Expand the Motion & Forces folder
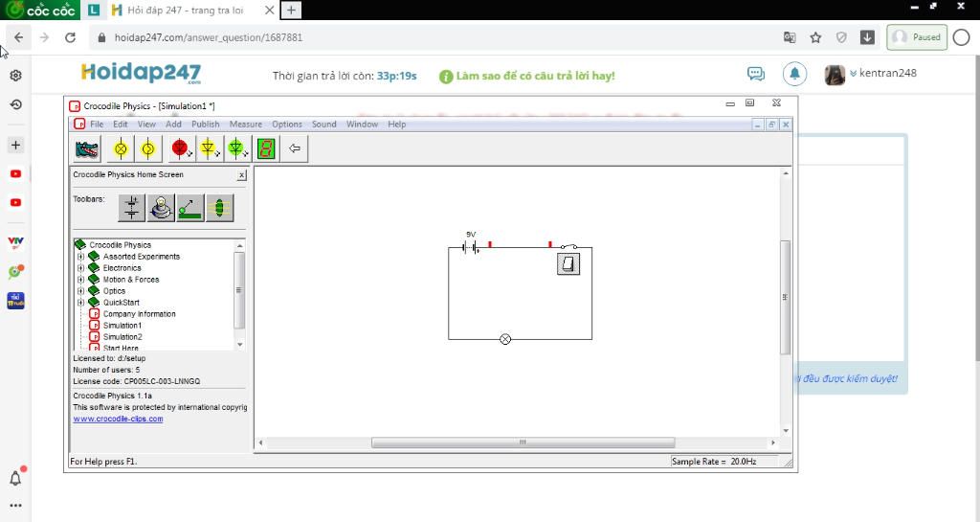 point(80,280)
